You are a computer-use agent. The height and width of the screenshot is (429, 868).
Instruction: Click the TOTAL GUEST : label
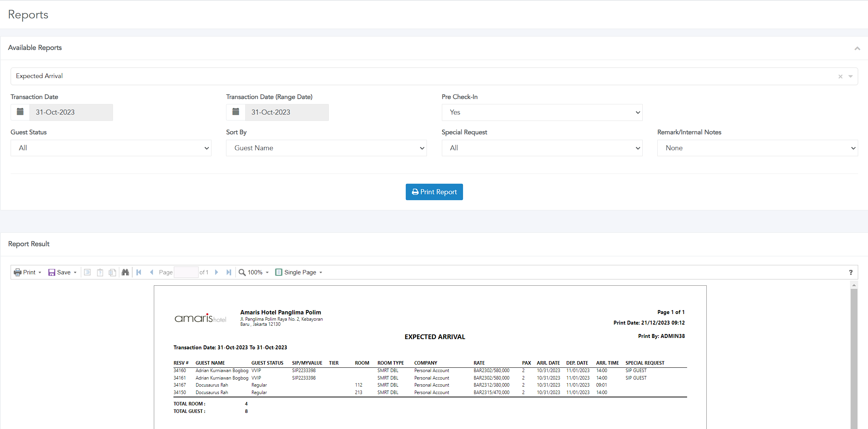click(x=189, y=411)
